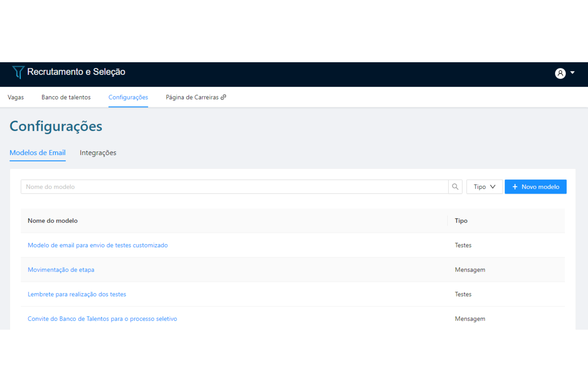
Task: Open the Tipo filter dropdown
Action: [x=484, y=187]
